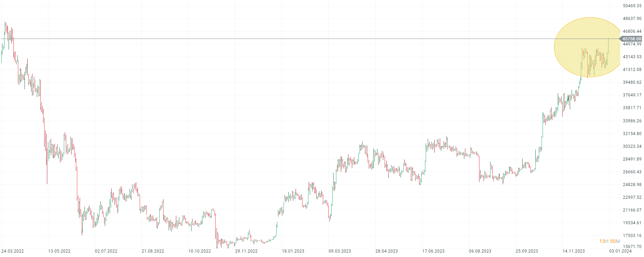Screen dimensions: 644x257
Task: Click the 21166.07 price axis label
Action: pos(632,210)
